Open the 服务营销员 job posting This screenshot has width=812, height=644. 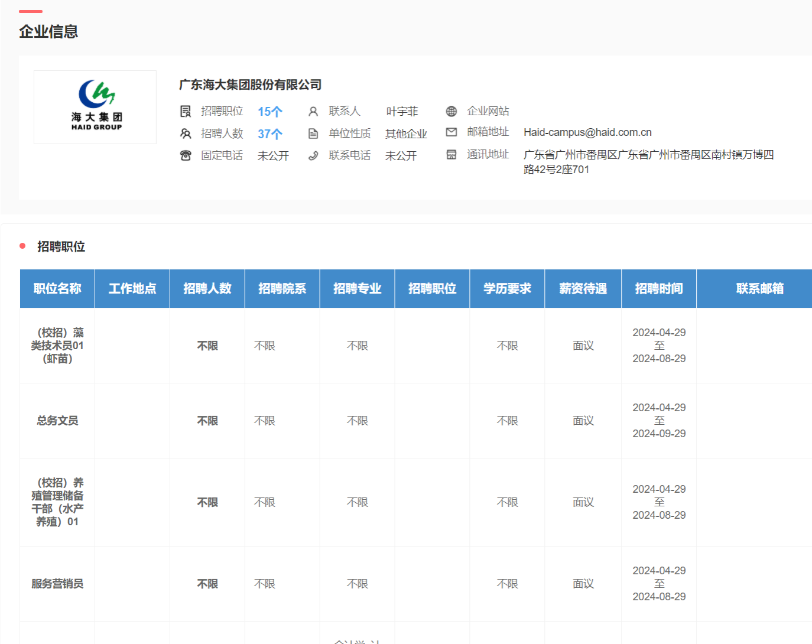pyautogui.click(x=57, y=584)
